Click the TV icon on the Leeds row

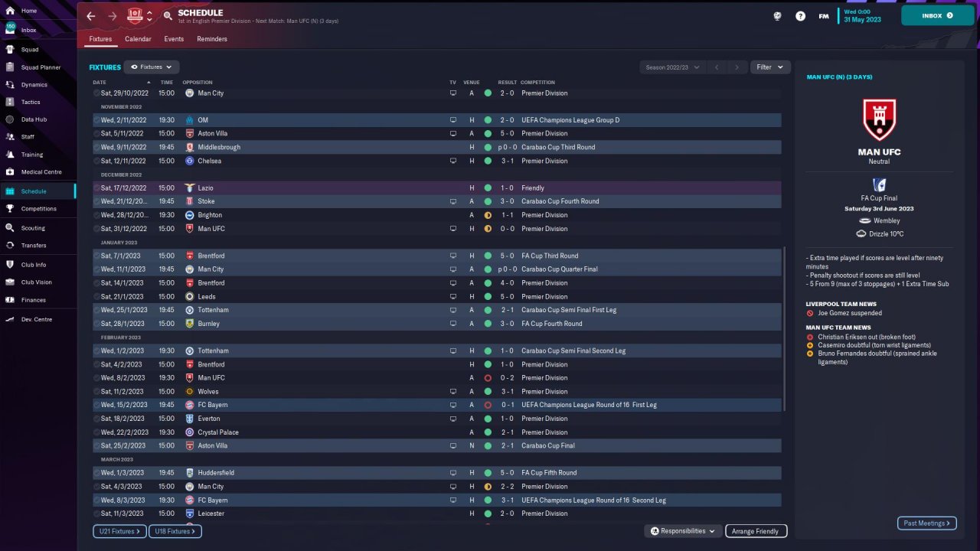(x=452, y=297)
